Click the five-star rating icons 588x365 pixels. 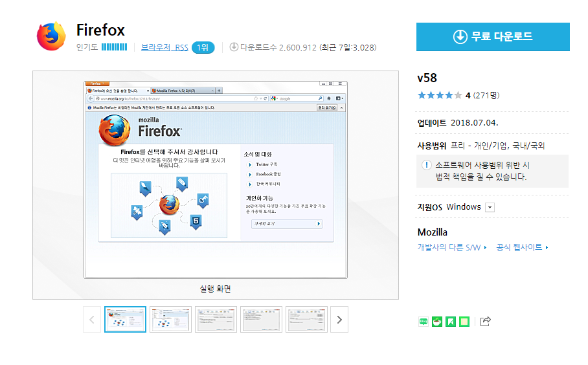click(440, 95)
